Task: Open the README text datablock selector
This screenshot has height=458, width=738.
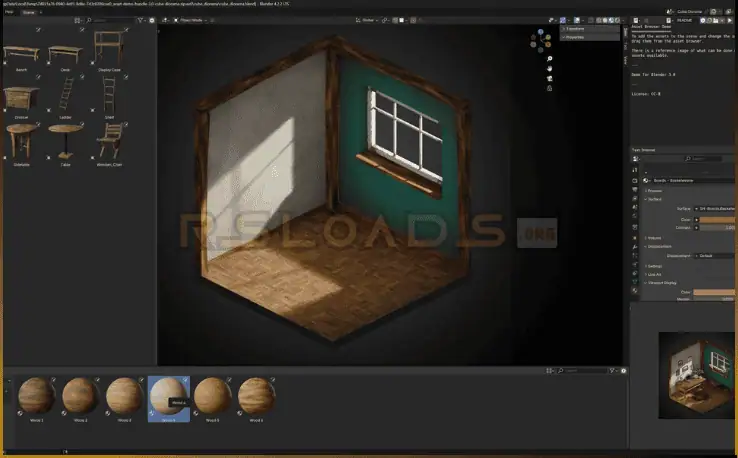Action: point(669,20)
